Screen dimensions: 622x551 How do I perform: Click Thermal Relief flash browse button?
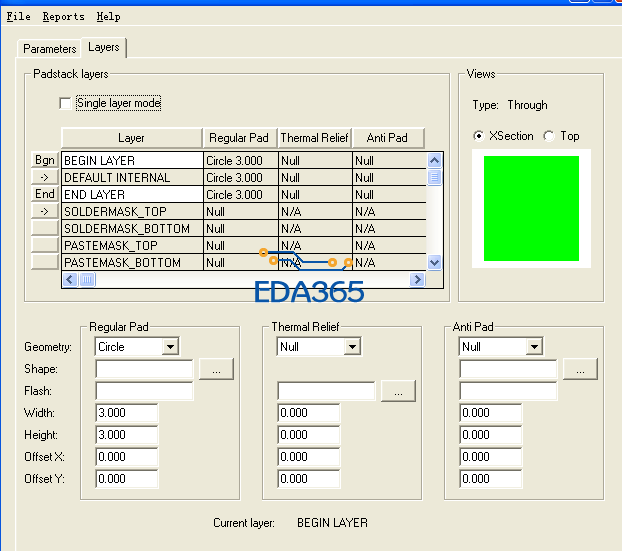tap(398, 391)
